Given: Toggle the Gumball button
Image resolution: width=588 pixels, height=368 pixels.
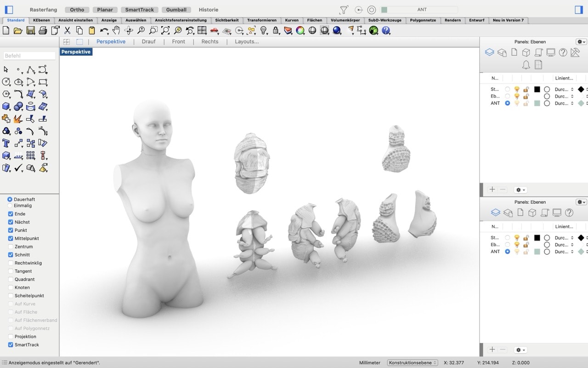Looking at the screenshot, I should 176,10.
